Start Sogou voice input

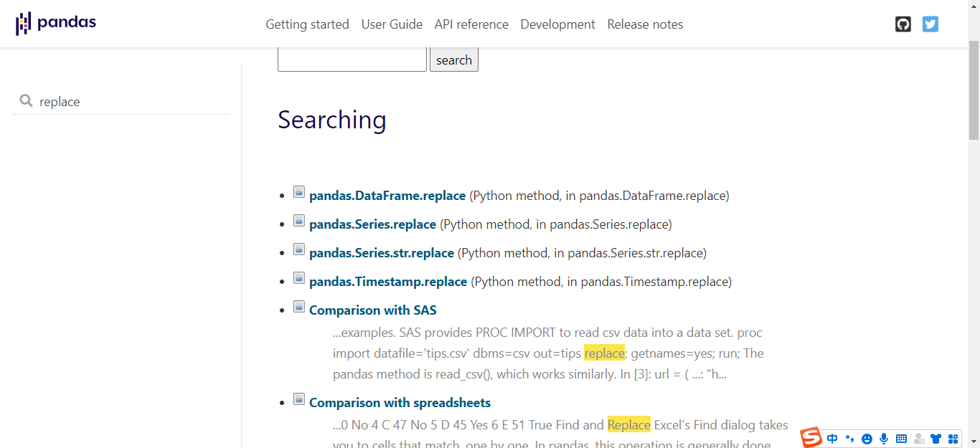point(884,438)
